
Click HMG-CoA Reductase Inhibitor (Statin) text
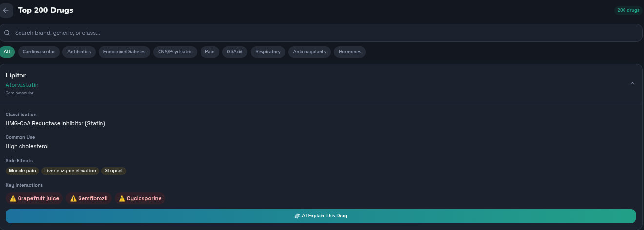coord(56,123)
